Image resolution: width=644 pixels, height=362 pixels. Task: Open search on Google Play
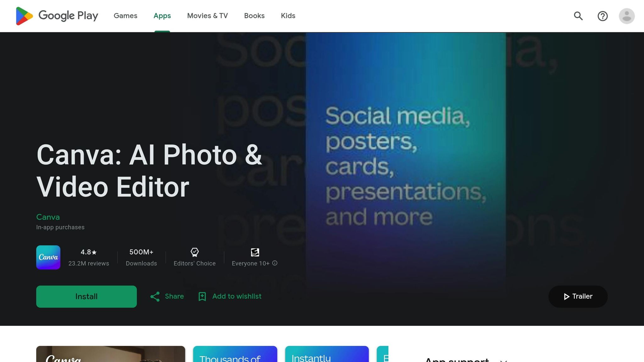point(578,16)
